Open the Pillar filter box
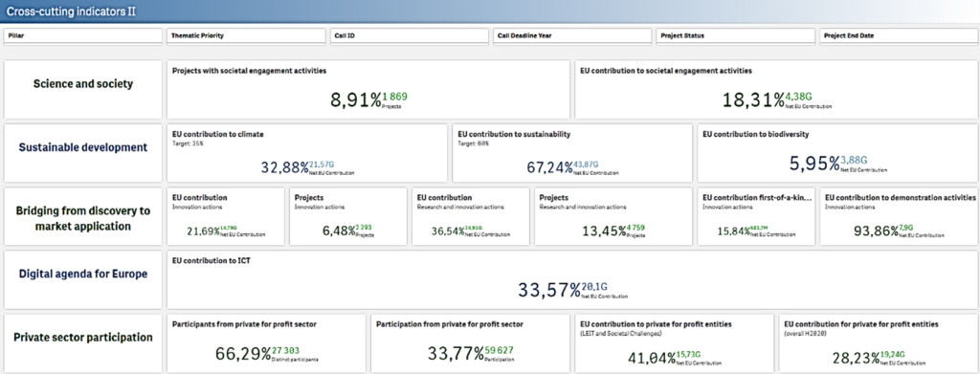Screen dimensions: 980x374 82,36
